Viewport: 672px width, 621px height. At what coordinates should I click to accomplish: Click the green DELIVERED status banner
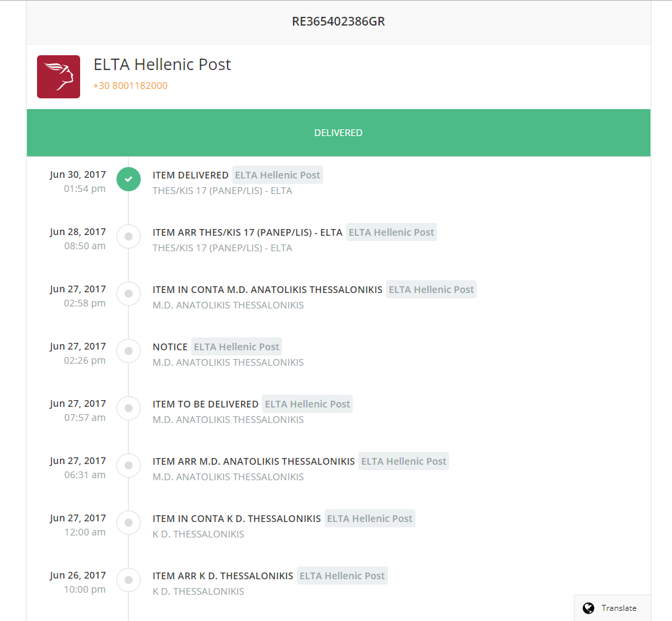(338, 133)
